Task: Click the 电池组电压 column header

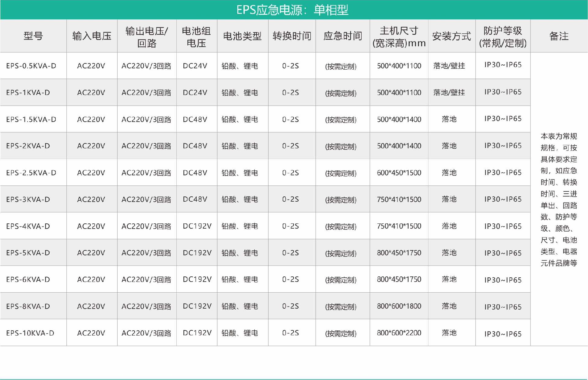Action: pyautogui.click(x=196, y=36)
